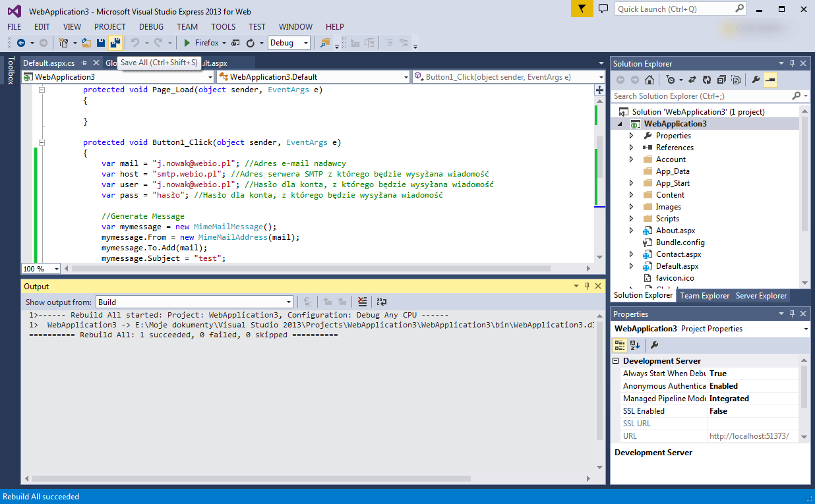The image size is (815, 504).
Task: Select the Images folder in Solution Explorer
Action: [x=669, y=207]
